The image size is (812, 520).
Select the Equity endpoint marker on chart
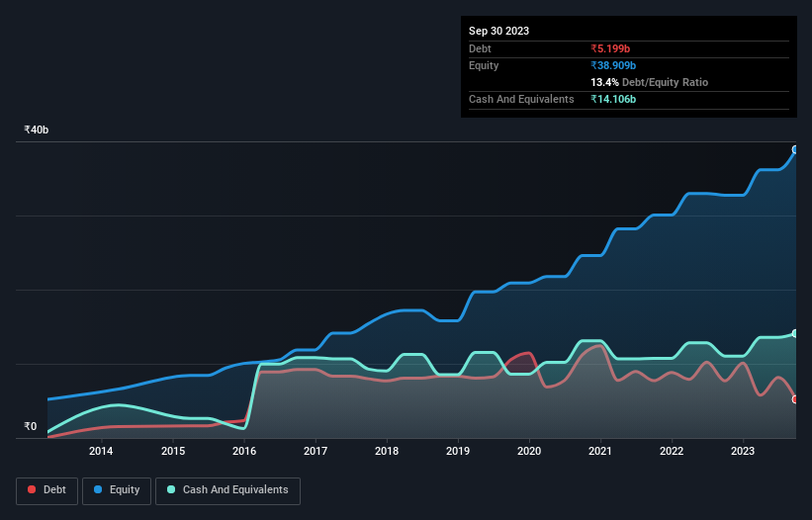795,149
